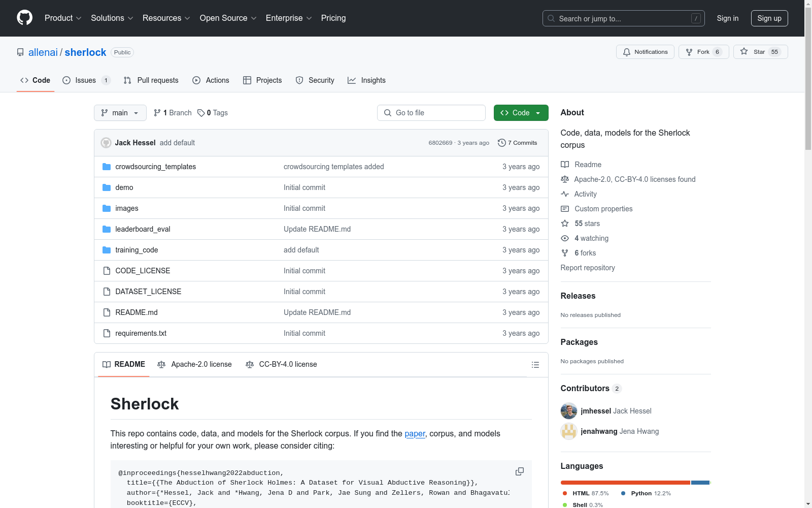
Task: Switch to the Issues tab
Action: coord(86,80)
